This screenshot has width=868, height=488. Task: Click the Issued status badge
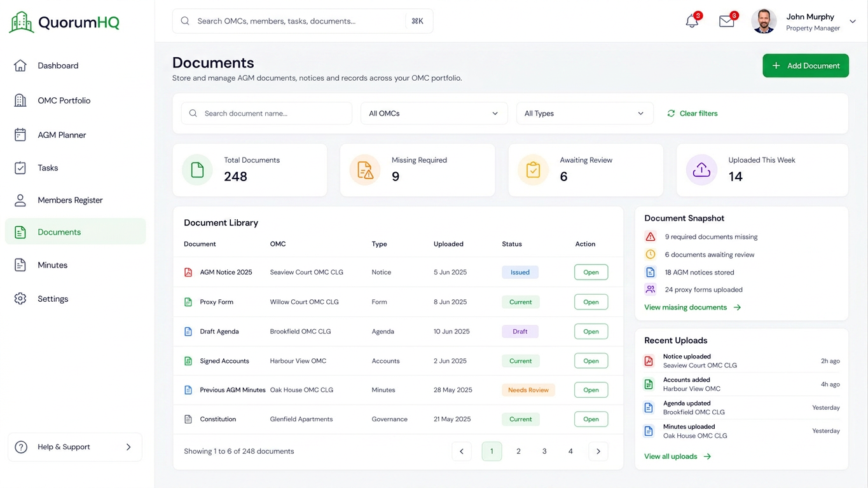520,272
